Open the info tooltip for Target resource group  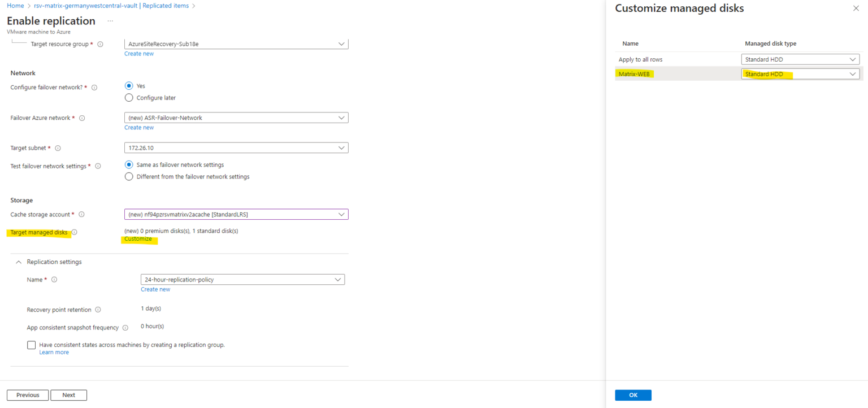101,44
